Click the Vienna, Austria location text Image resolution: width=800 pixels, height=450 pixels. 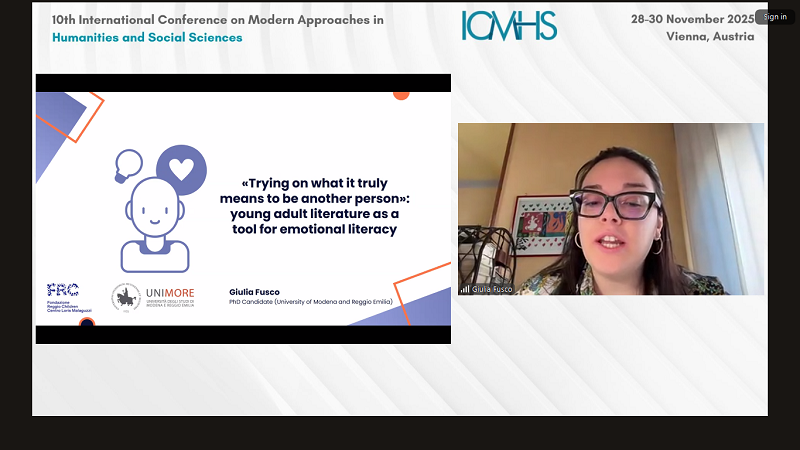(x=709, y=37)
